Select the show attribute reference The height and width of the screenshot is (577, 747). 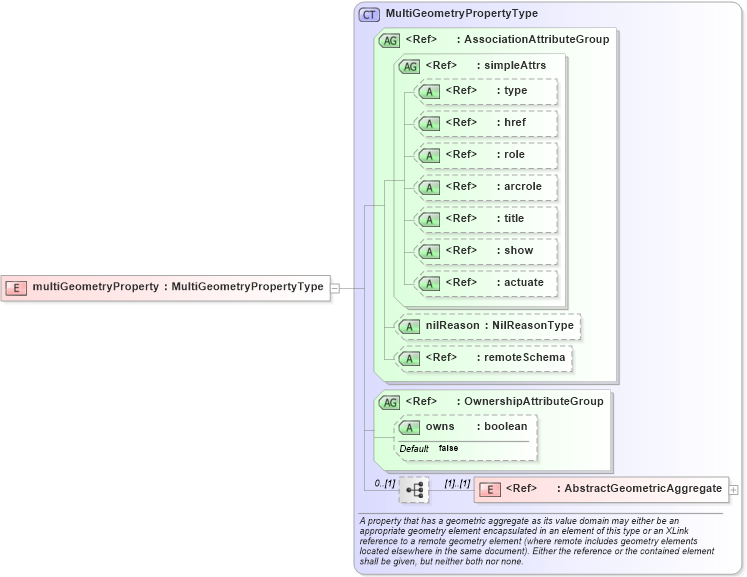[x=489, y=250]
